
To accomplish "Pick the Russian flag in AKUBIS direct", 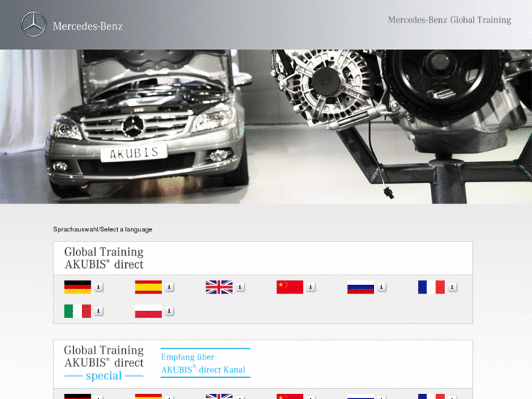I will coord(361,287).
